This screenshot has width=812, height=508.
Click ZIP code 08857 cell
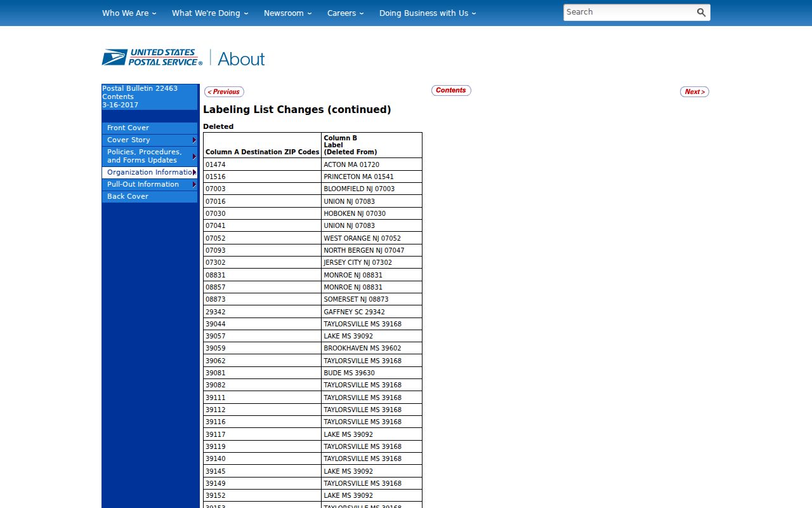[x=262, y=287]
